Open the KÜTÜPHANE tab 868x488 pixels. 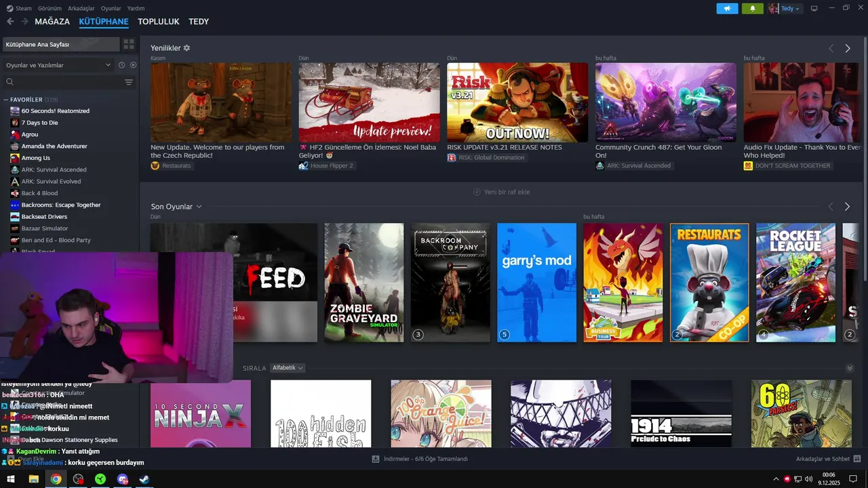(104, 22)
